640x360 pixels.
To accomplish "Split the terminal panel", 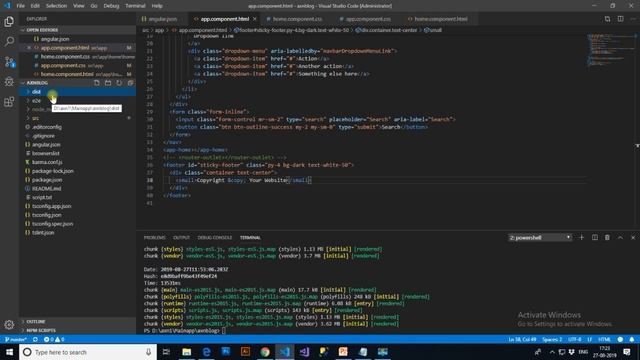I will point(595,238).
